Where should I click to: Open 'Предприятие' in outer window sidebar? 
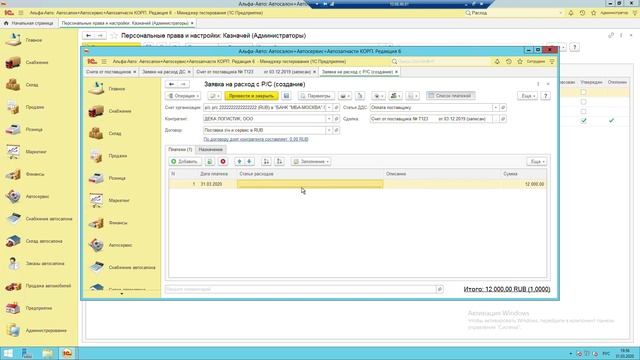click(39, 308)
